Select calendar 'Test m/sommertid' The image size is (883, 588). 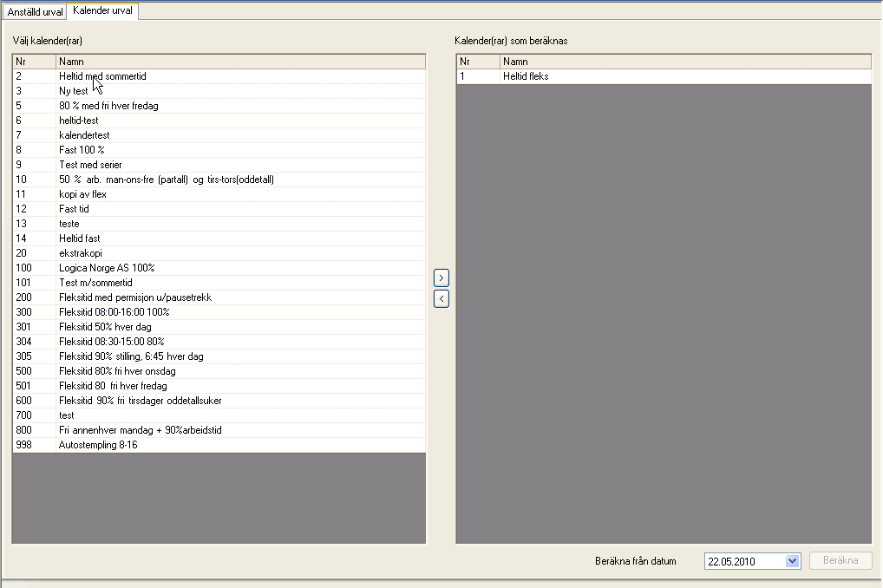point(219,282)
